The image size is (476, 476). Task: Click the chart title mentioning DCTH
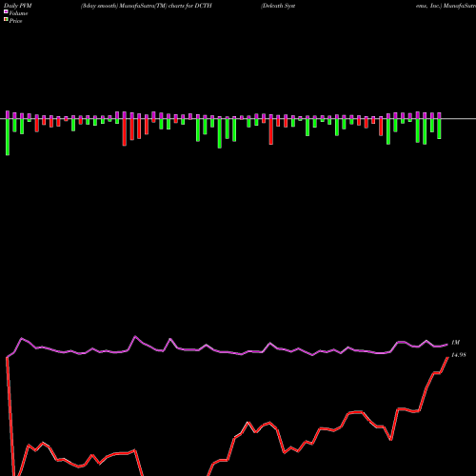147,6
